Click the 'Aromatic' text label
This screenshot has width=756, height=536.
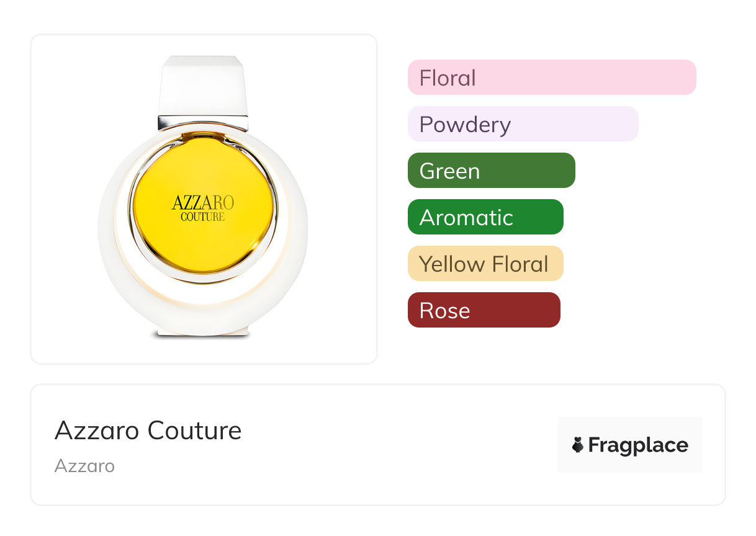466,218
